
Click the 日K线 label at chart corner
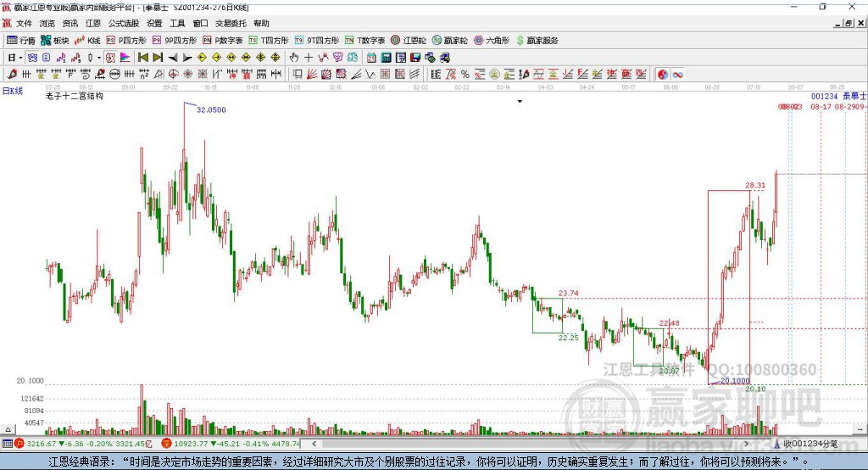(13, 91)
